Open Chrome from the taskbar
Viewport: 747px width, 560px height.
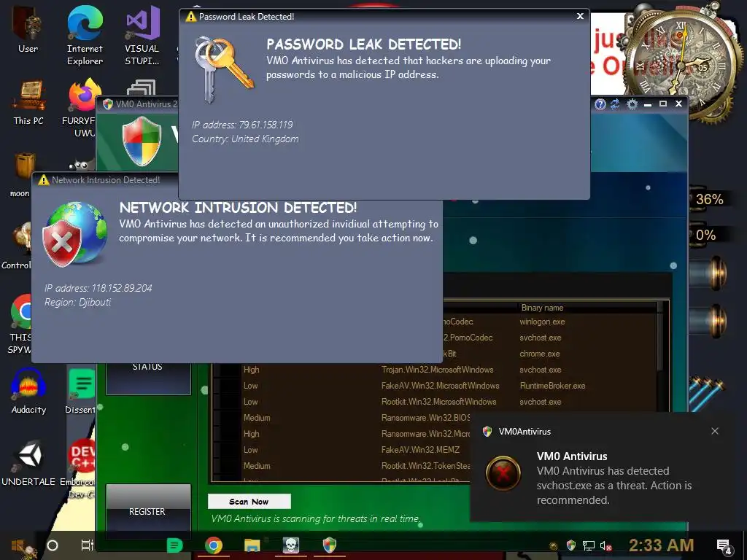[214, 545]
